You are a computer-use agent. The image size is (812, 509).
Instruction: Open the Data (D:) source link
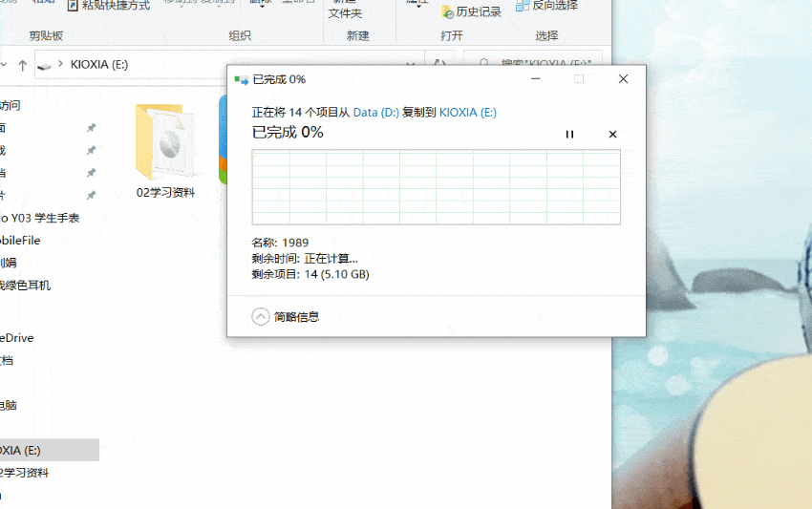click(x=376, y=113)
